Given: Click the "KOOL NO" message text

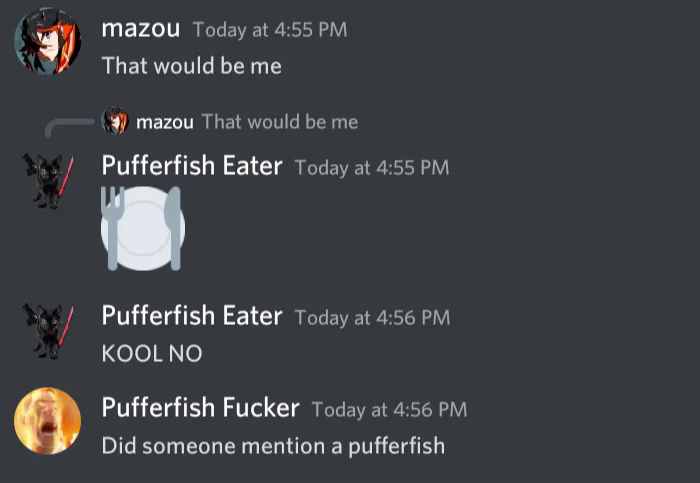Looking at the screenshot, I should [152, 353].
